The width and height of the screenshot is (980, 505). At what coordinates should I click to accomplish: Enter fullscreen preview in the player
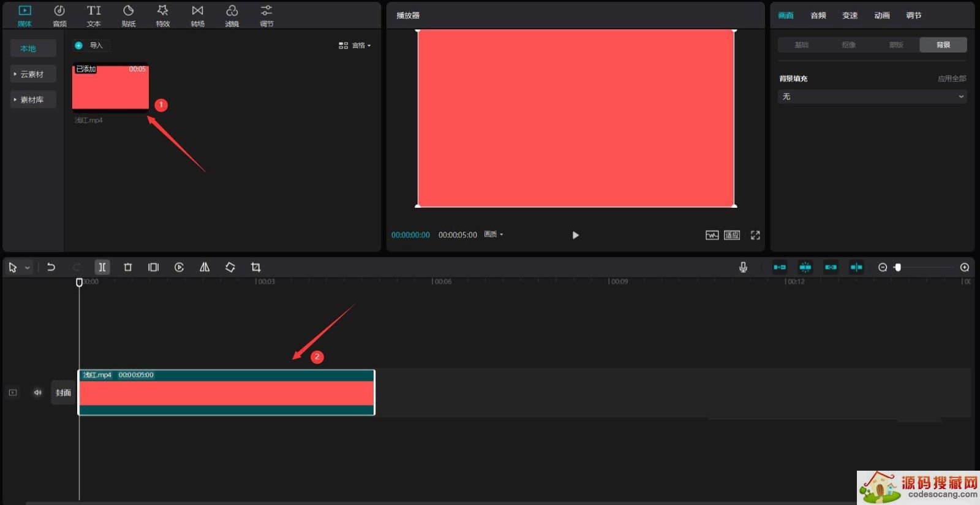point(755,235)
